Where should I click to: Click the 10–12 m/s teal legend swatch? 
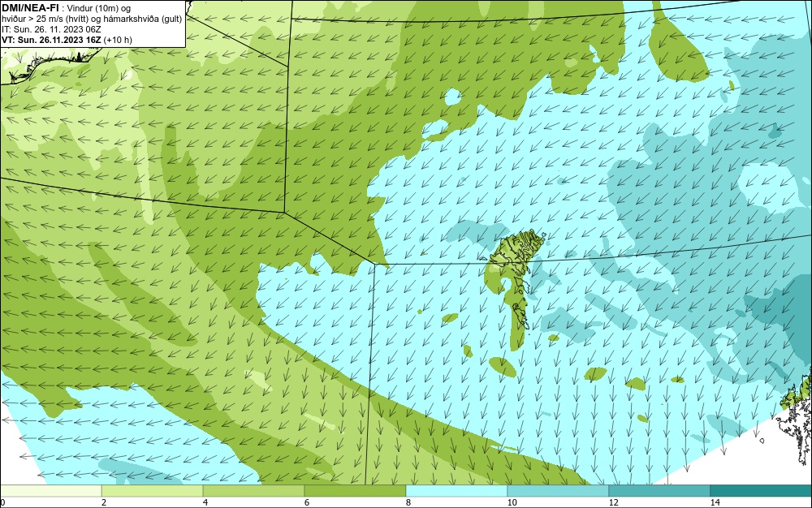pos(559,490)
